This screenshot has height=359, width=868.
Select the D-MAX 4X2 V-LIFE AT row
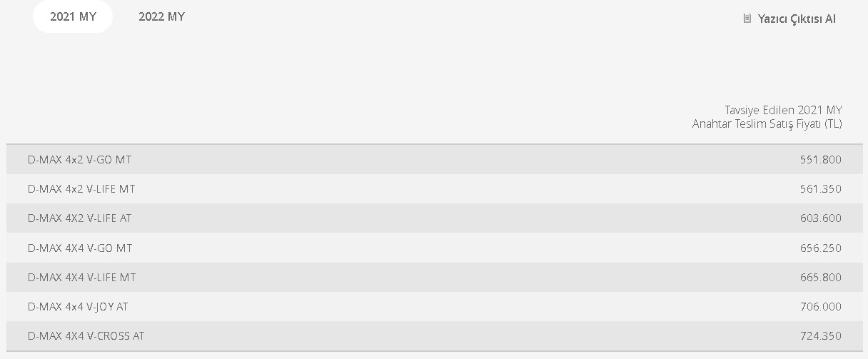click(434, 218)
